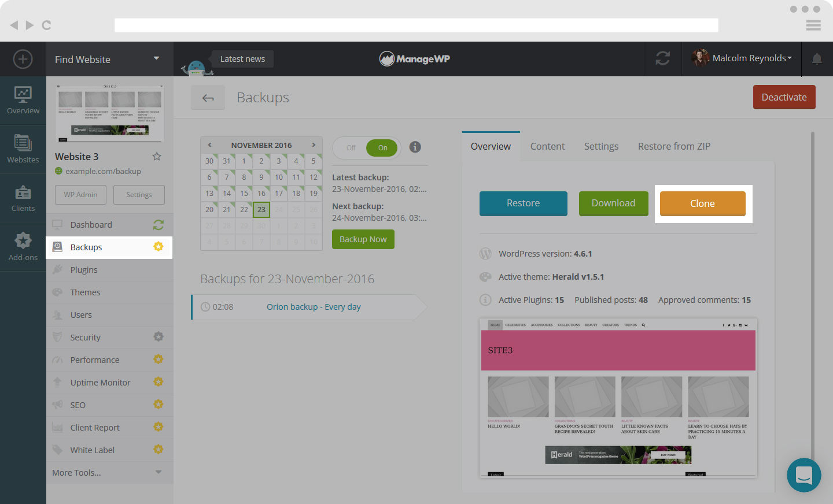Viewport: 833px width, 504px height.
Task: Switch to the Settings tab
Action: tap(601, 146)
